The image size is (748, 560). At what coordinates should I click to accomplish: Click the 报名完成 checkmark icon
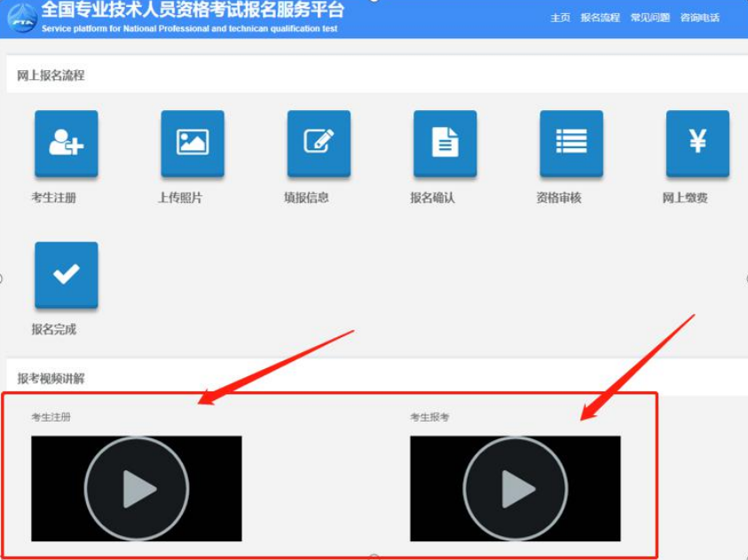pyautogui.click(x=67, y=275)
